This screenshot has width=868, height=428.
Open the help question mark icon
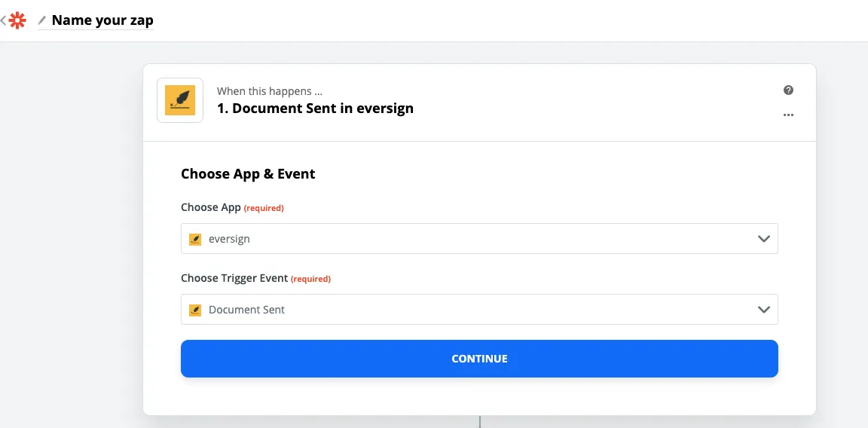[x=788, y=90]
